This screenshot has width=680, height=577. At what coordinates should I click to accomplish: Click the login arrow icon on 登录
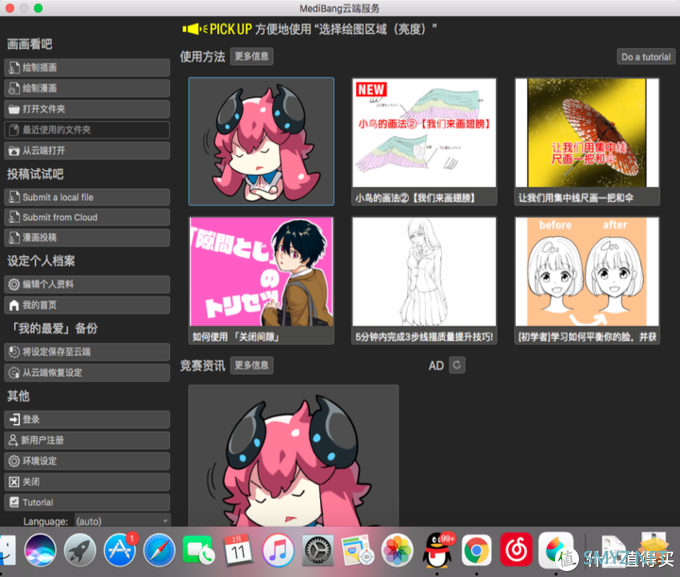14,420
